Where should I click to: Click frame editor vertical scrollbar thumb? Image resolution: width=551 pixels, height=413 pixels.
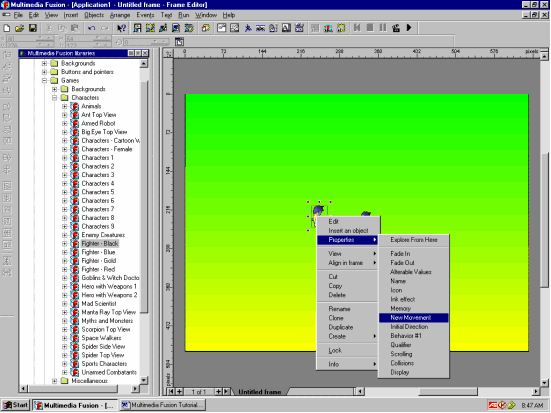[545, 220]
